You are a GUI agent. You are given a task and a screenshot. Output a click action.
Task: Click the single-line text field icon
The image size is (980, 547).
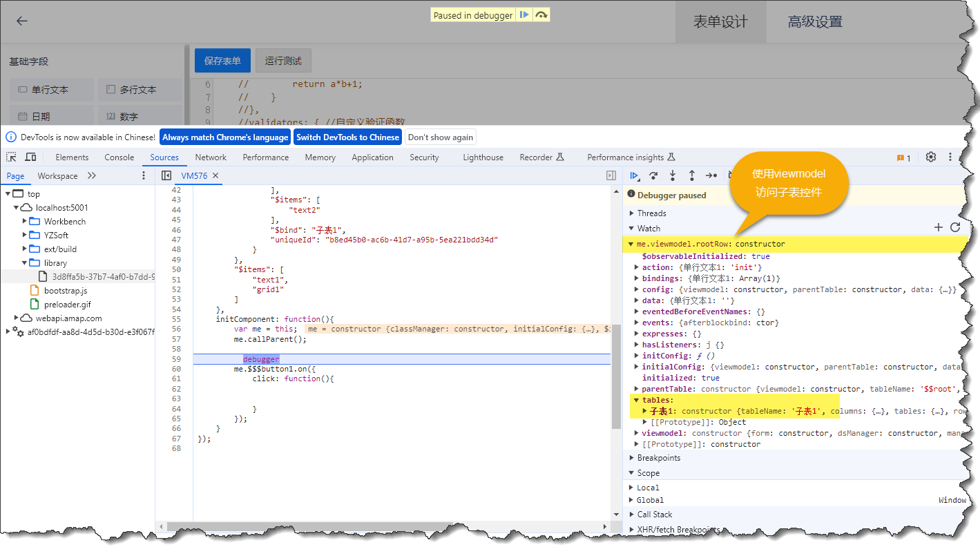[x=22, y=90]
